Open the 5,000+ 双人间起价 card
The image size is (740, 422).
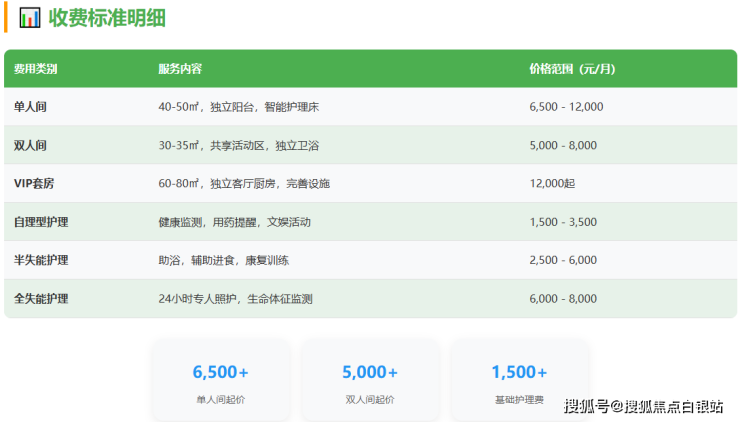pyautogui.click(x=370, y=380)
